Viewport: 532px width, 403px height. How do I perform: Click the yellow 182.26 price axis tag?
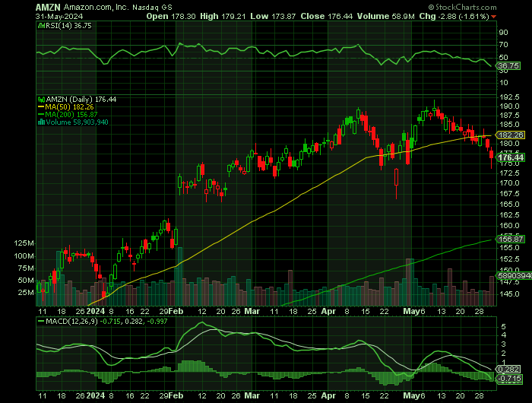[x=511, y=135]
